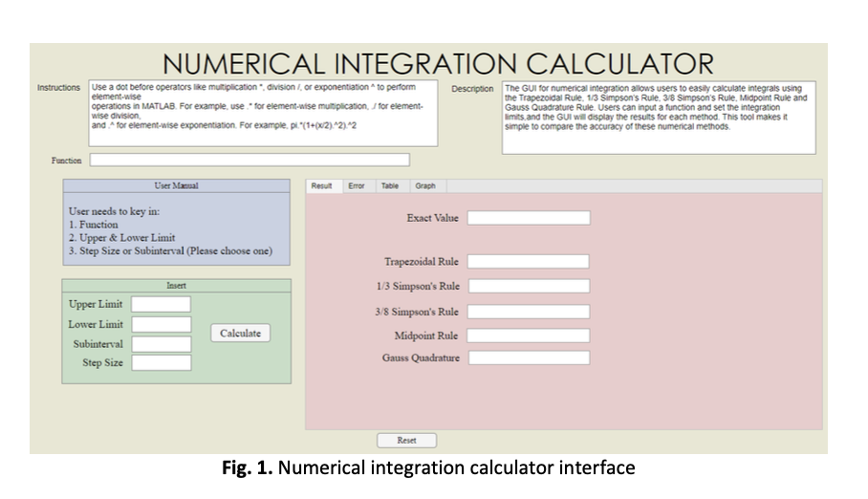The image size is (868, 499).
Task: Switch to the Result tab
Action: click(x=321, y=186)
